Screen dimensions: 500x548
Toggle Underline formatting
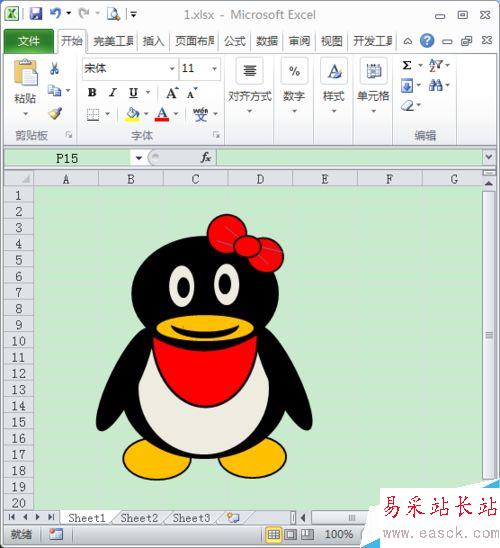coord(133,93)
